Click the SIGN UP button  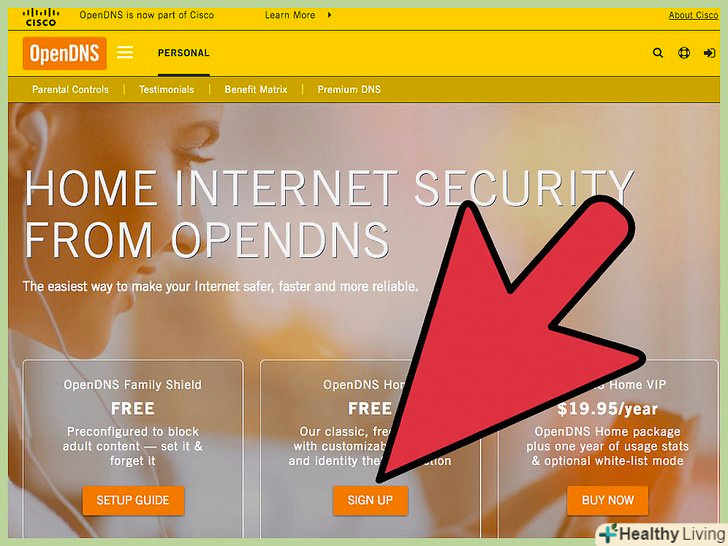tap(370, 500)
